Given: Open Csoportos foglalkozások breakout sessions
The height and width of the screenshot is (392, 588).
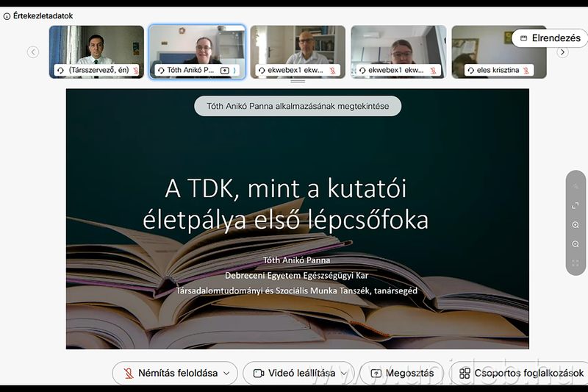Looking at the screenshot, I should 521,373.
